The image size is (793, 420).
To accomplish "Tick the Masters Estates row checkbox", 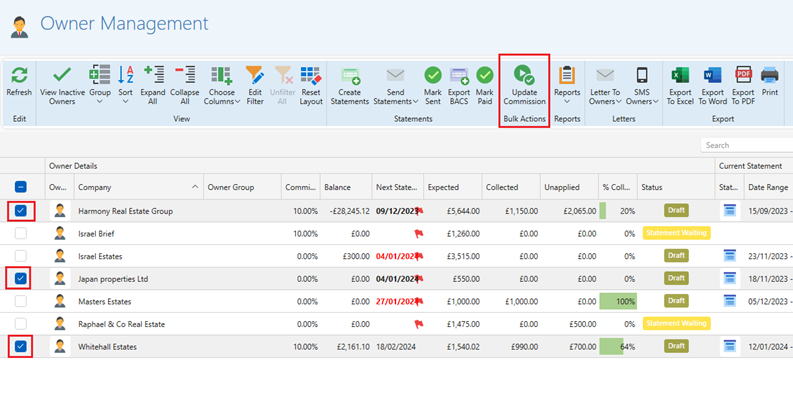I will 21,301.
